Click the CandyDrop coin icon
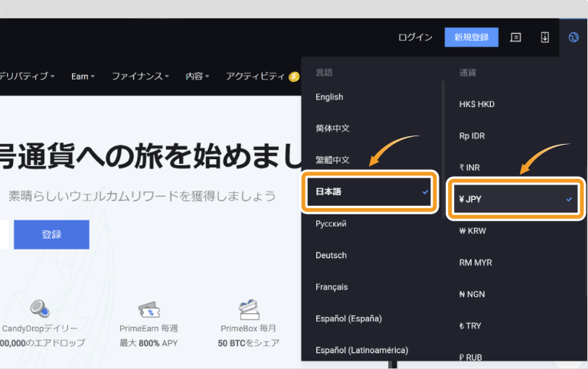588x369 pixels. [40, 309]
